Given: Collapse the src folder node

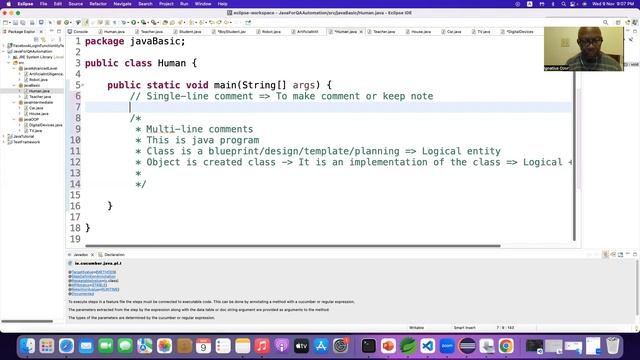Looking at the screenshot, I should (x=9, y=63).
